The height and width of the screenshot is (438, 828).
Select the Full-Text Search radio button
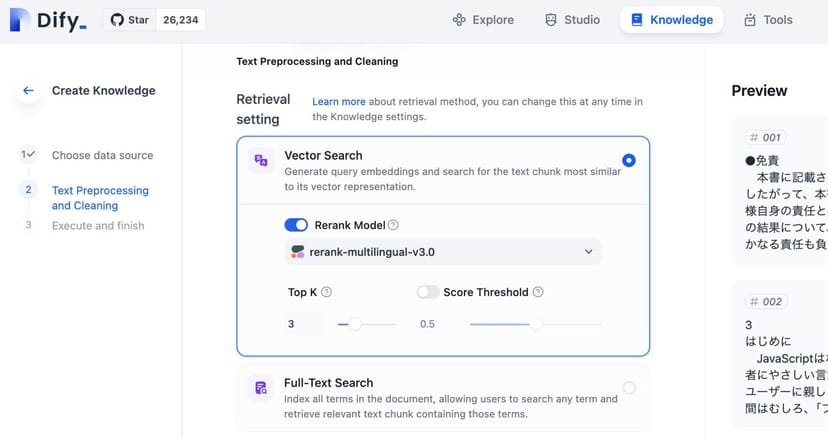pos(629,388)
